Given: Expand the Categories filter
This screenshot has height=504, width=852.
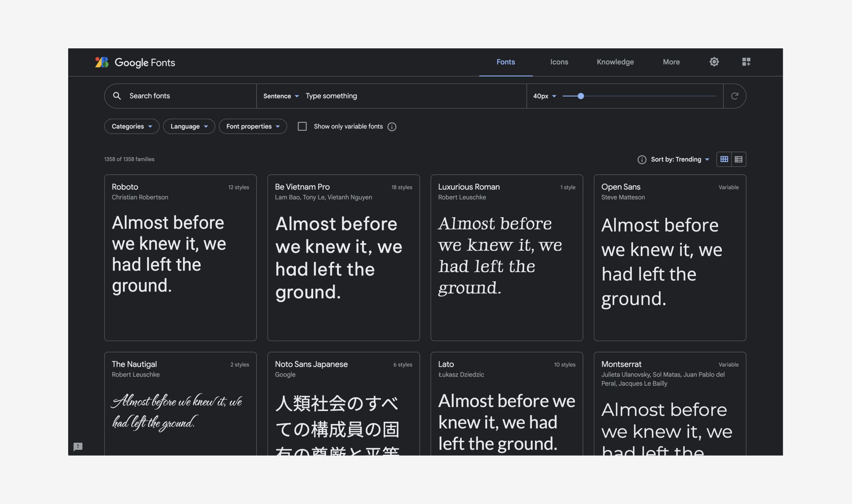Looking at the screenshot, I should pos(132,126).
